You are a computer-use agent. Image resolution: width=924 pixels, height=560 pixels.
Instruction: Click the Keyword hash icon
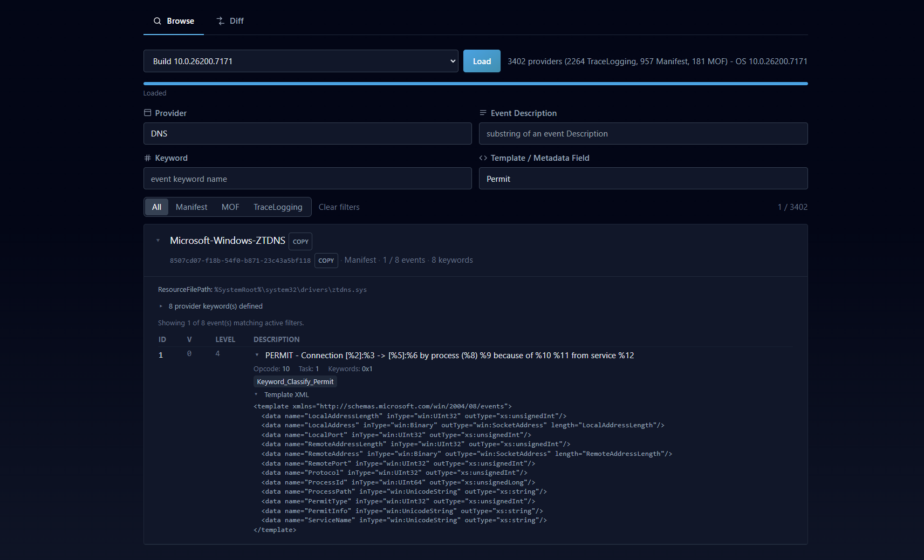coord(147,158)
